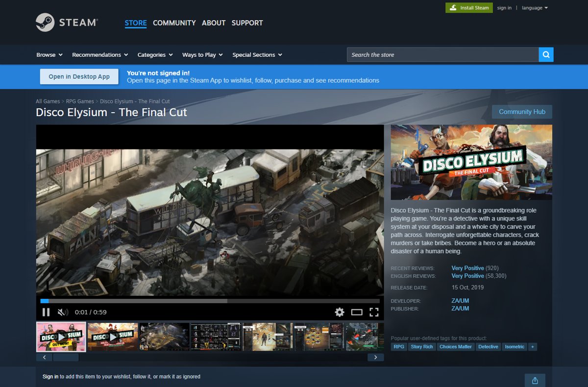Click Install Steam button
Image resolution: width=588 pixels, height=387 pixels.
click(x=469, y=8)
